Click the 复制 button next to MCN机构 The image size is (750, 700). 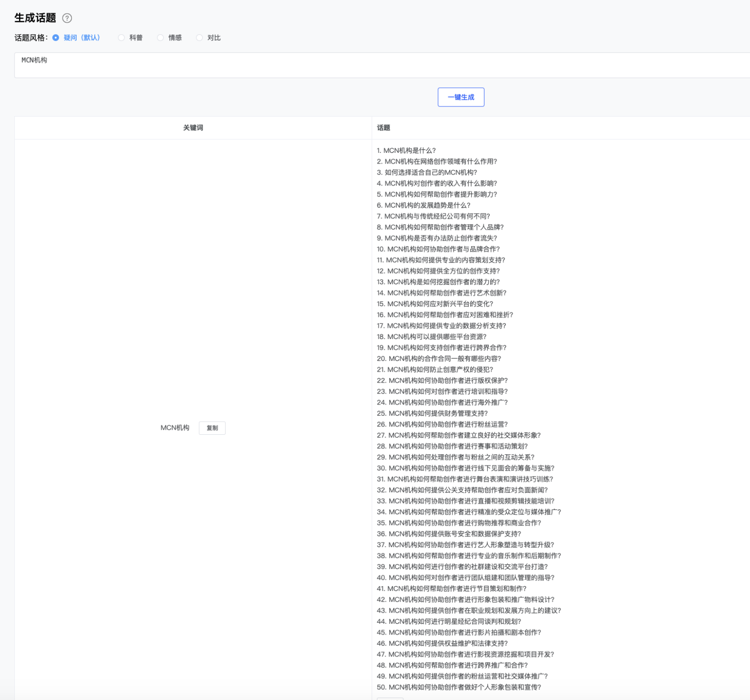[x=212, y=428]
